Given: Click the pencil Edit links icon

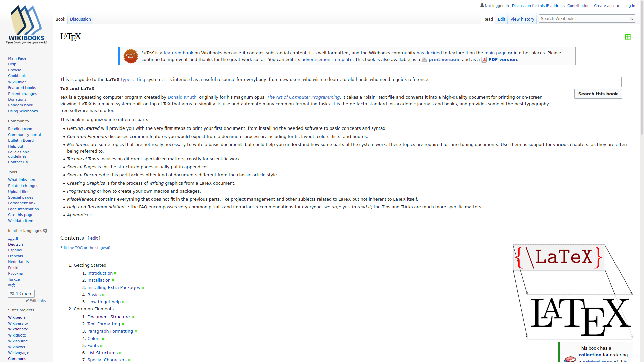Looking at the screenshot, I should pyautogui.click(x=28, y=301).
